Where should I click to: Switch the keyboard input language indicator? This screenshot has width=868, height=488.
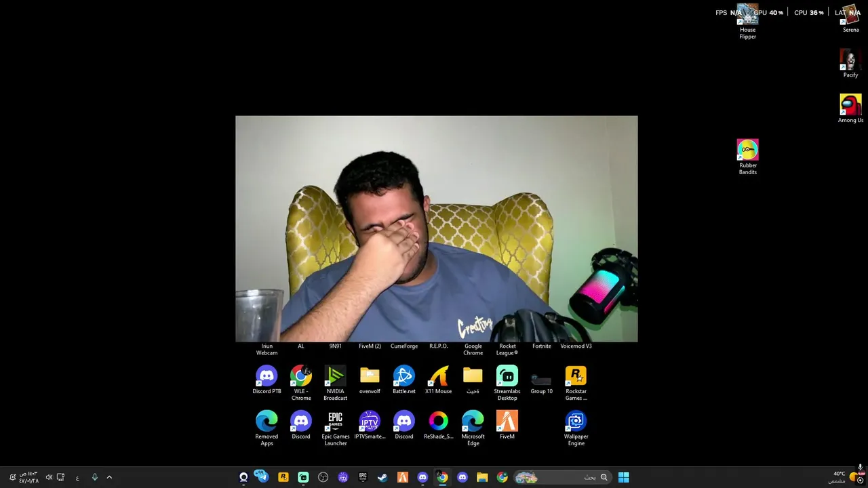pos(77,477)
